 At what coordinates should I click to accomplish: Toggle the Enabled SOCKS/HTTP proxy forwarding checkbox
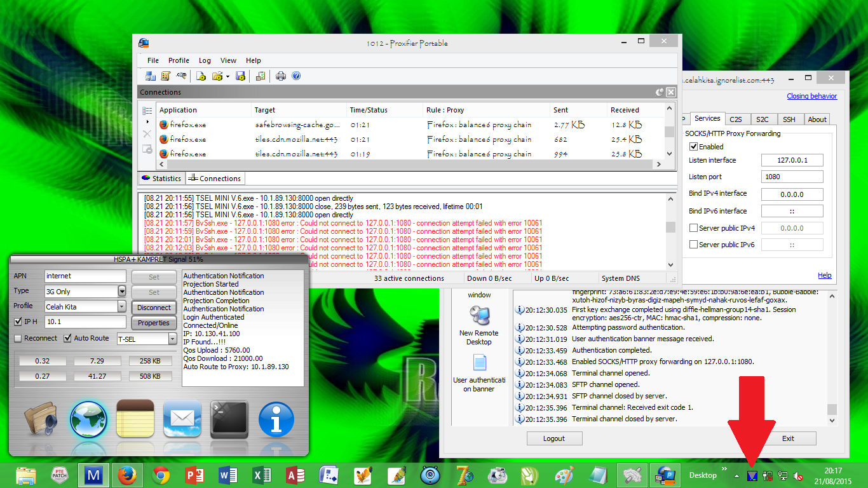click(694, 147)
